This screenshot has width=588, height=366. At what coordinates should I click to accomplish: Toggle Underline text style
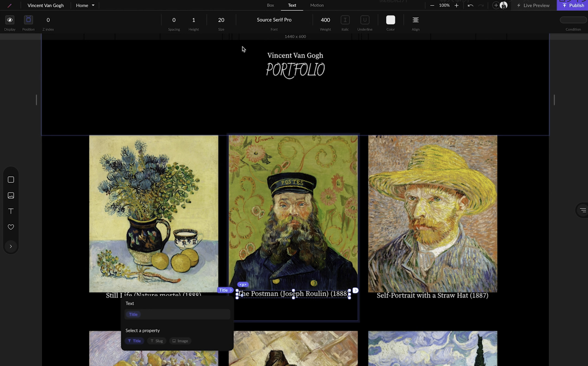pos(365,20)
